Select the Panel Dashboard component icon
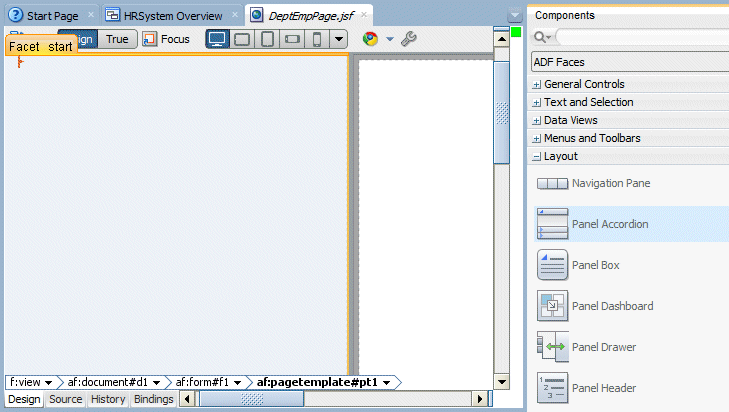729x412 pixels. 552,306
